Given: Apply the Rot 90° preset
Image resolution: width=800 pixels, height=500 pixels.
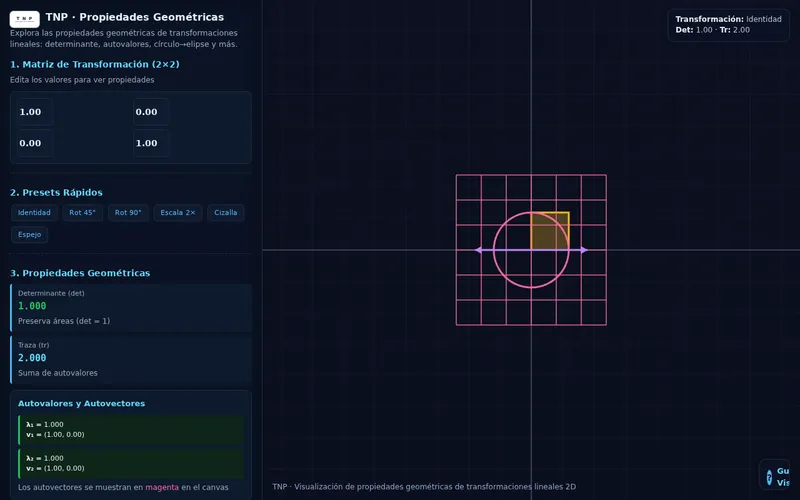Looking at the screenshot, I should tap(128, 213).
